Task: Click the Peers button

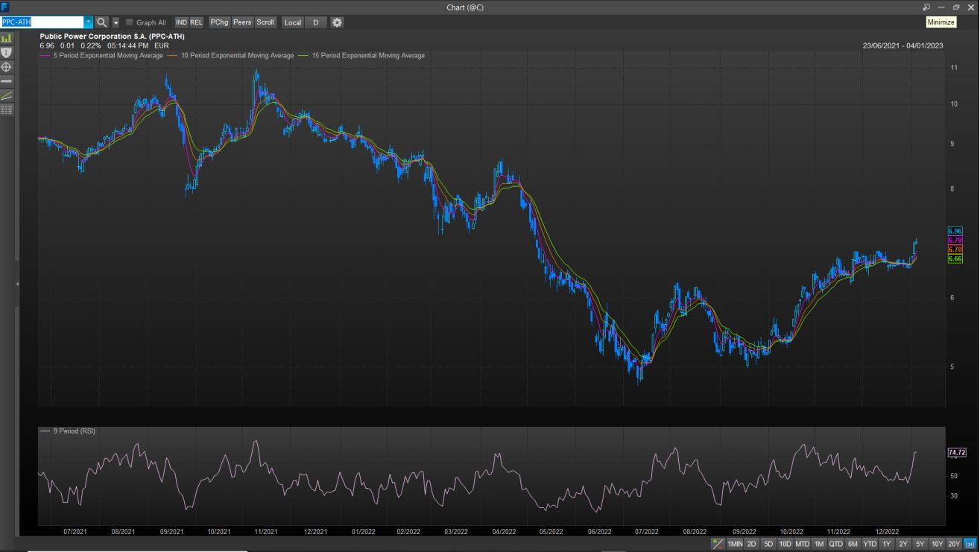Action: [x=242, y=22]
